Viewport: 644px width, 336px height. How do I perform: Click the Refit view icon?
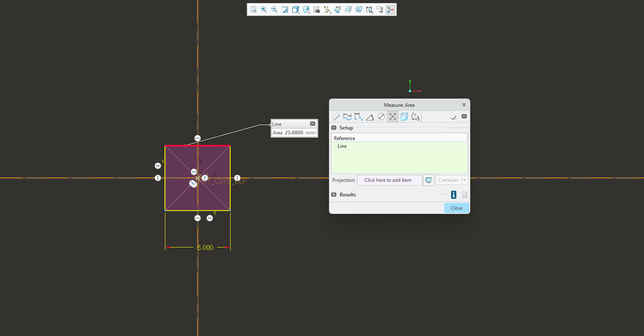coord(253,10)
